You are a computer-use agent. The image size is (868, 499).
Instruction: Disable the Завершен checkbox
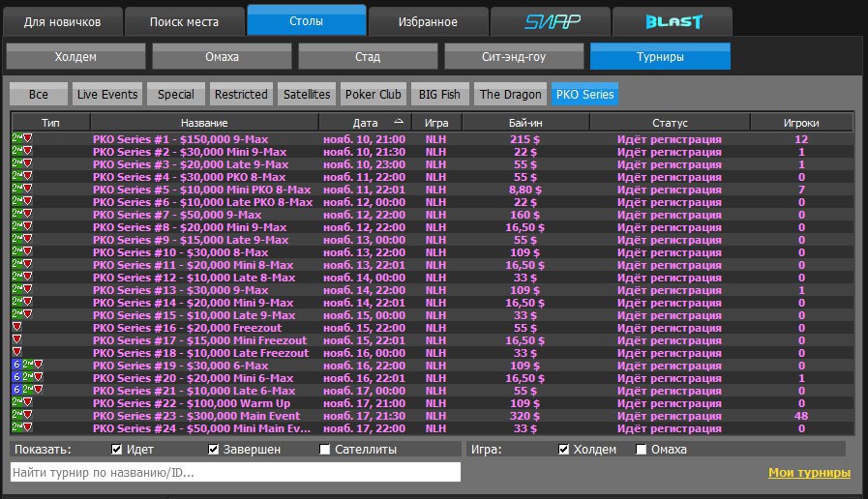214,450
